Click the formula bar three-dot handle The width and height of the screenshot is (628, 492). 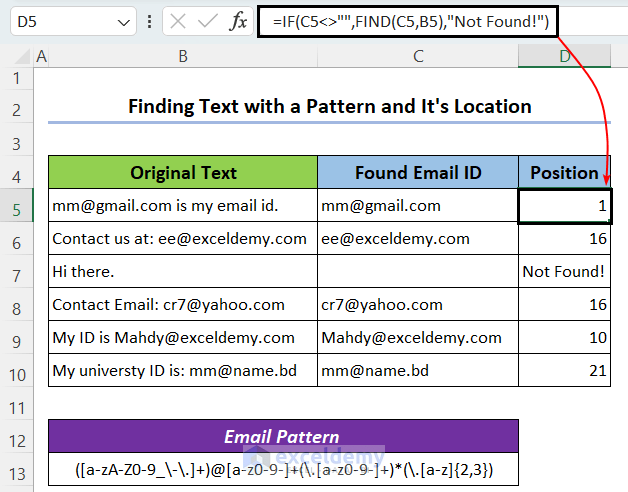[x=149, y=21]
